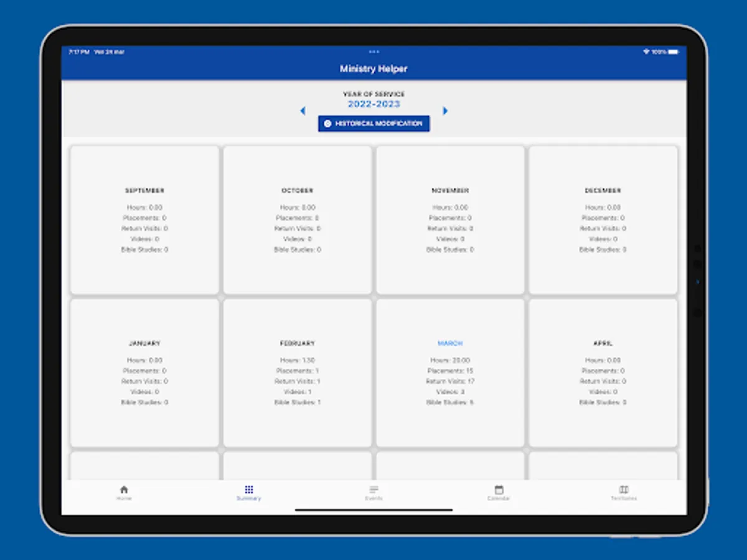Viewport: 747px width, 560px height.
Task: Click the three-dot multitasking indicator
Action: 374,52
